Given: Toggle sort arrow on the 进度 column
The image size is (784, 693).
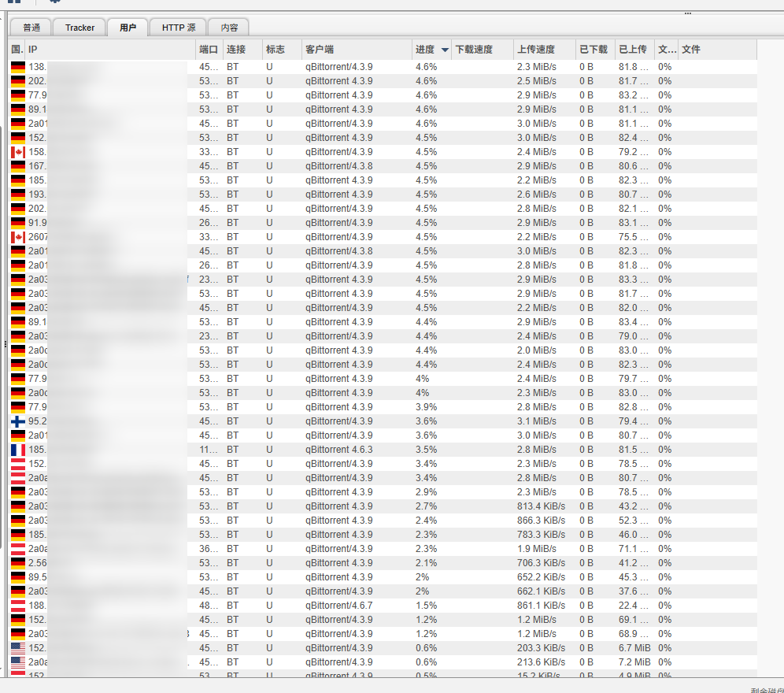Looking at the screenshot, I should [445, 50].
